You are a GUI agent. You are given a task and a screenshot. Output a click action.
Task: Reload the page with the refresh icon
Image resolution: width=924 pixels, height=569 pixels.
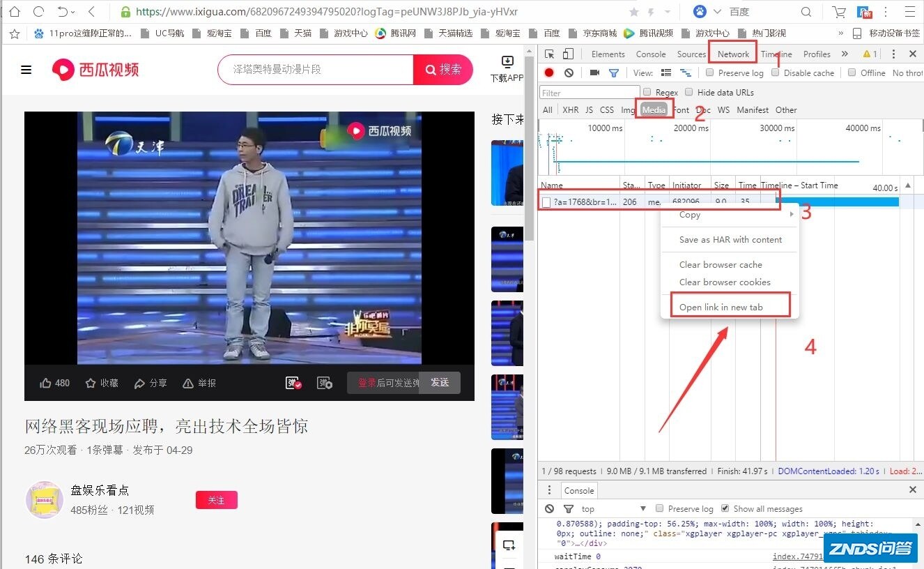point(39,12)
